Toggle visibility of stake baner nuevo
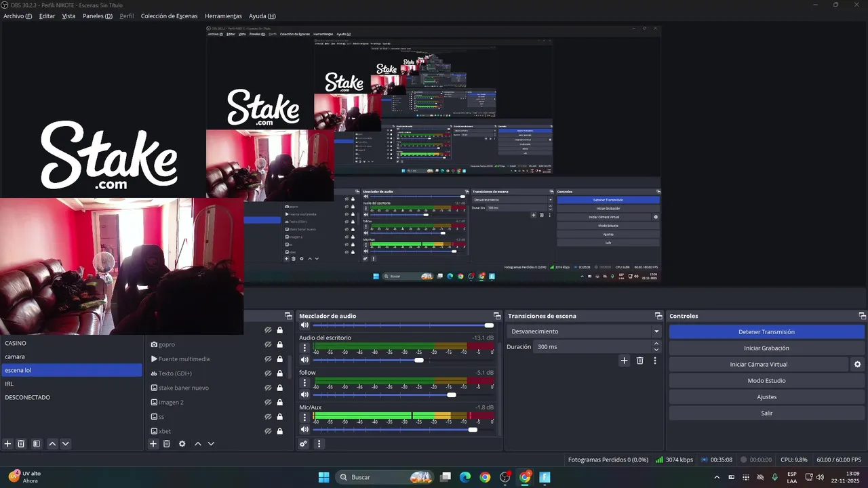This screenshot has width=868, height=488. pos(269,388)
